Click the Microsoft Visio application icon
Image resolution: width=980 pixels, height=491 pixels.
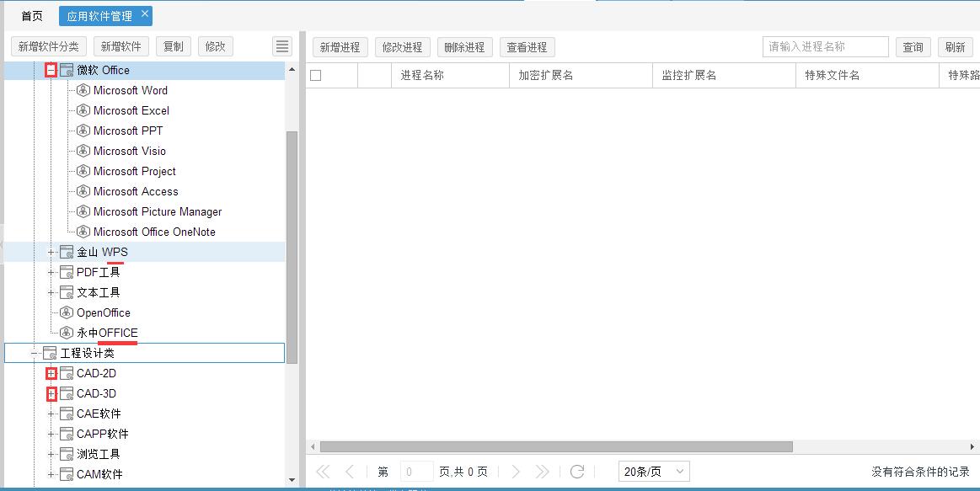tap(82, 151)
